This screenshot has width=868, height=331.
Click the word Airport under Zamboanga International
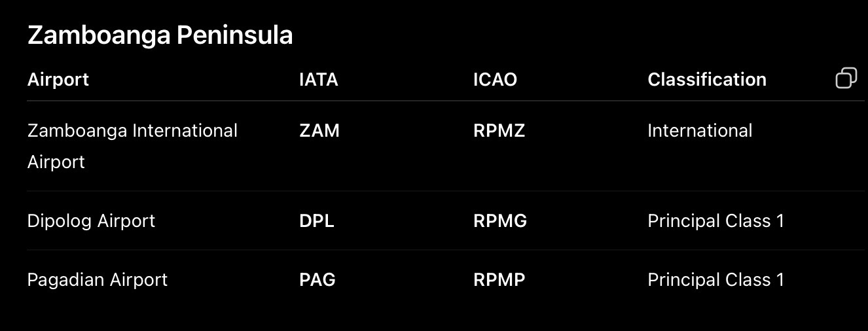(x=56, y=162)
